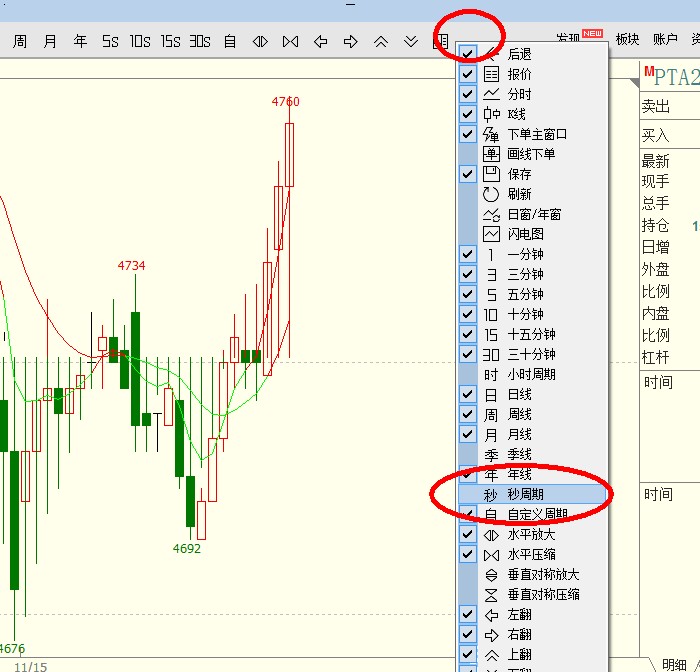Enable 闪电图 menu entry
This screenshot has width=700, height=672.
pyautogui.click(x=532, y=234)
